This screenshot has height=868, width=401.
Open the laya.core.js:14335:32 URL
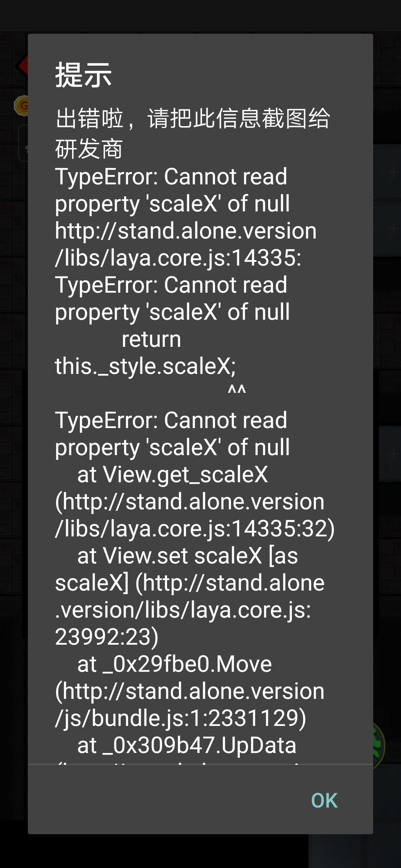pyautogui.click(x=195, y=529)
